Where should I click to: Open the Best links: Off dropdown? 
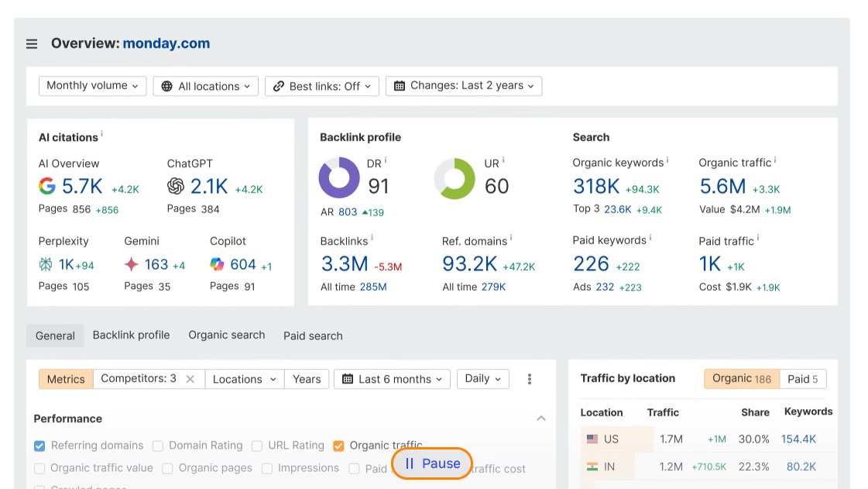322,86
